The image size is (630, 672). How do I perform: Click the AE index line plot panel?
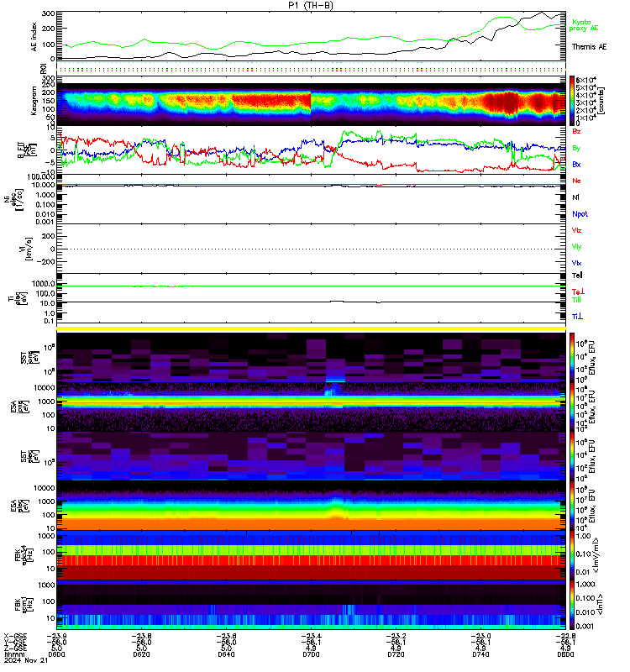[x=311, y=36]
